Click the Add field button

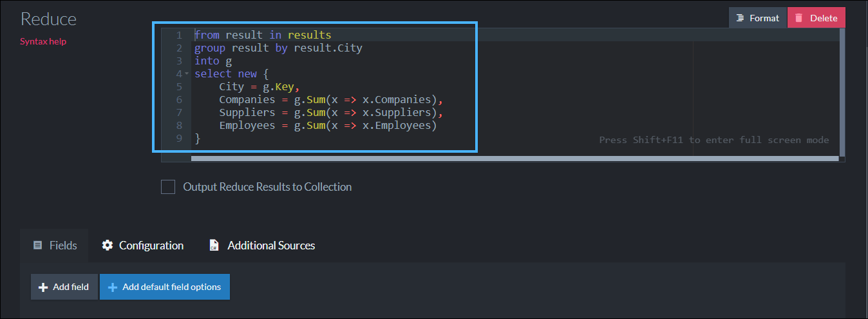coord(64,287)
